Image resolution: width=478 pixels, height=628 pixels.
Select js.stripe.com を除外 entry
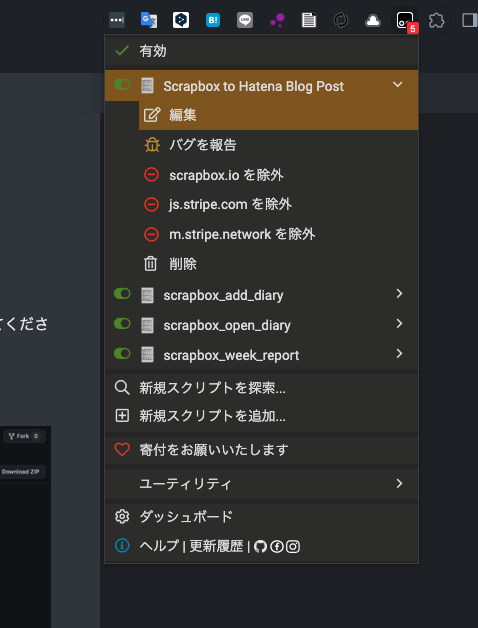click(x=278, y=204)
